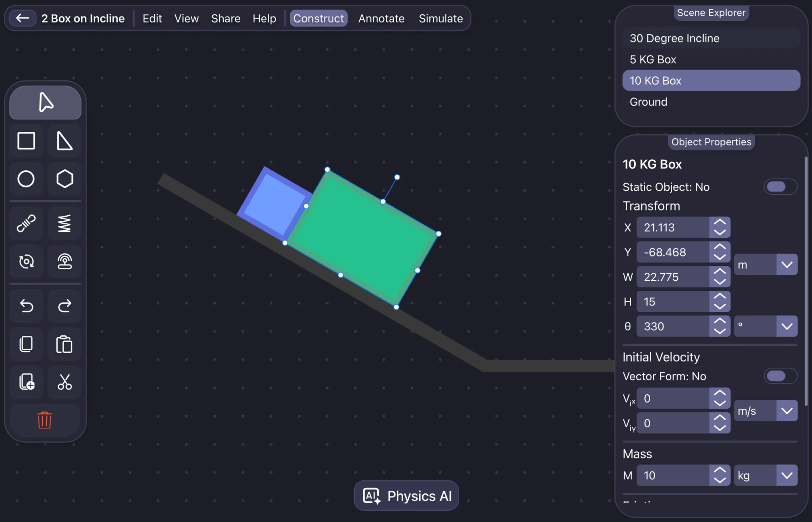The width and height of the screenshot is (812, 522).
Task: Delete selection with the trash icon
Action: click(x=44, y=420)
